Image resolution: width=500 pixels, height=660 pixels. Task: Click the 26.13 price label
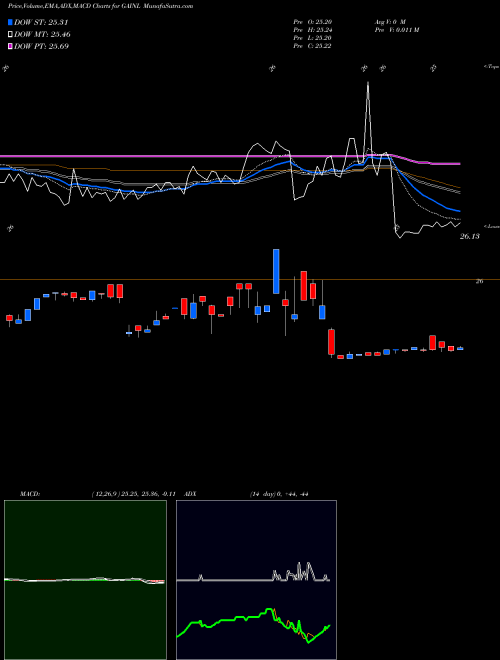469,237
